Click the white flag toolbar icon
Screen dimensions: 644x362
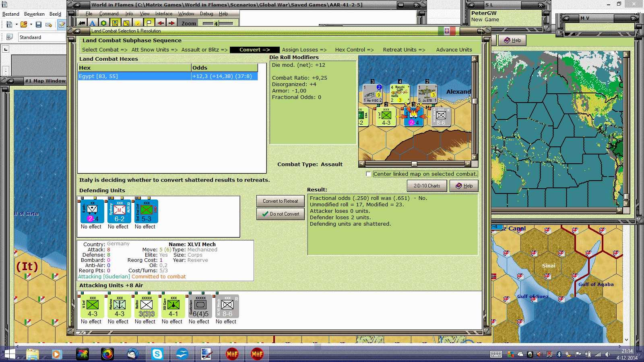pyautogui.click(x=149, y=23)
